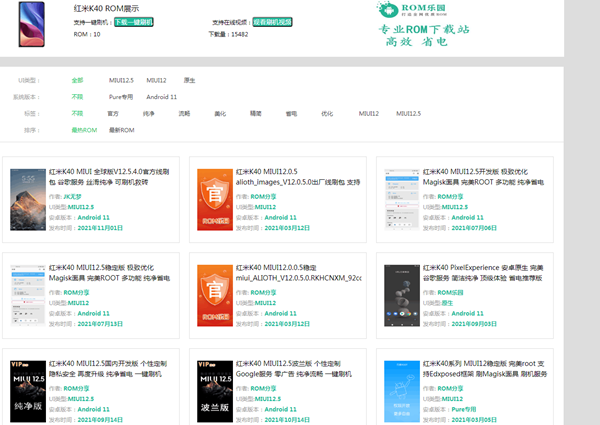
Task: Click the date 2021年07月06日
Action: 474,228
